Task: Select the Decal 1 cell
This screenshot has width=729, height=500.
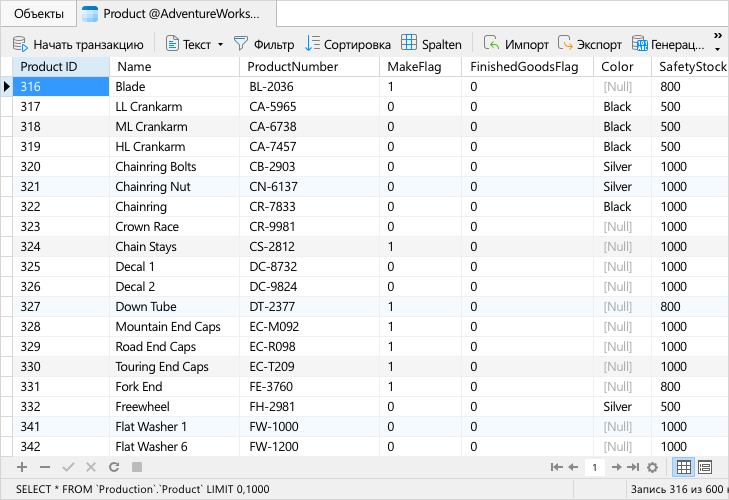Action: pyautogui.click(x=174, y=267)
